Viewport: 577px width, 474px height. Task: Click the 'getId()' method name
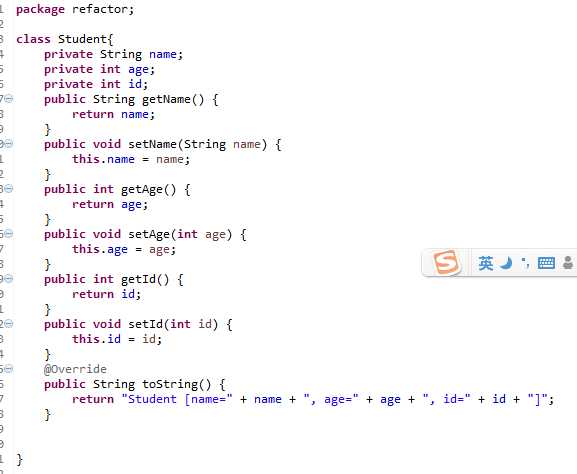coord(145,279)
